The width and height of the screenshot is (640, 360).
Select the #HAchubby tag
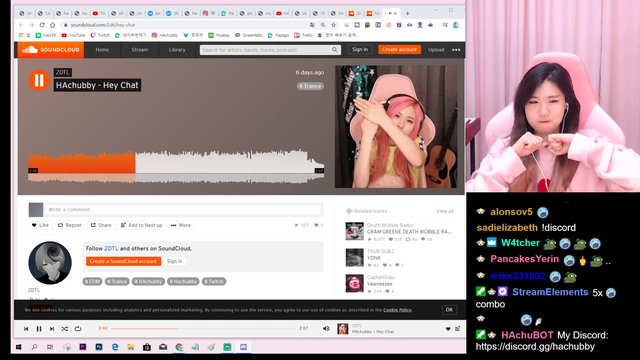pos(148,281)
